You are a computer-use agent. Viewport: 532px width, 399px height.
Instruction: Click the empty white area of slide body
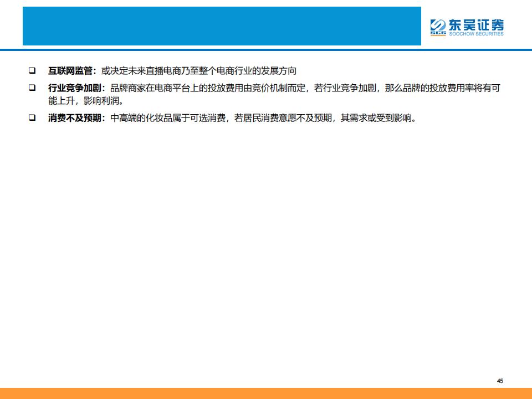[266, 249]
